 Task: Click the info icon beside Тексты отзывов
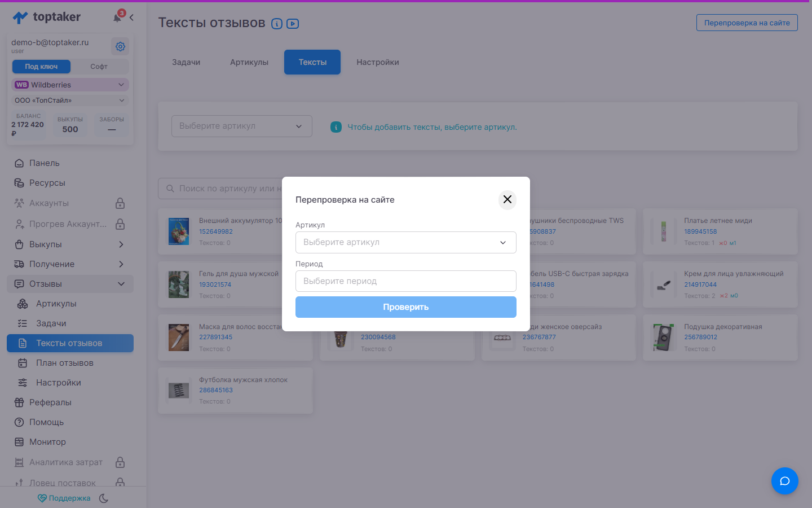coord(277,24)
